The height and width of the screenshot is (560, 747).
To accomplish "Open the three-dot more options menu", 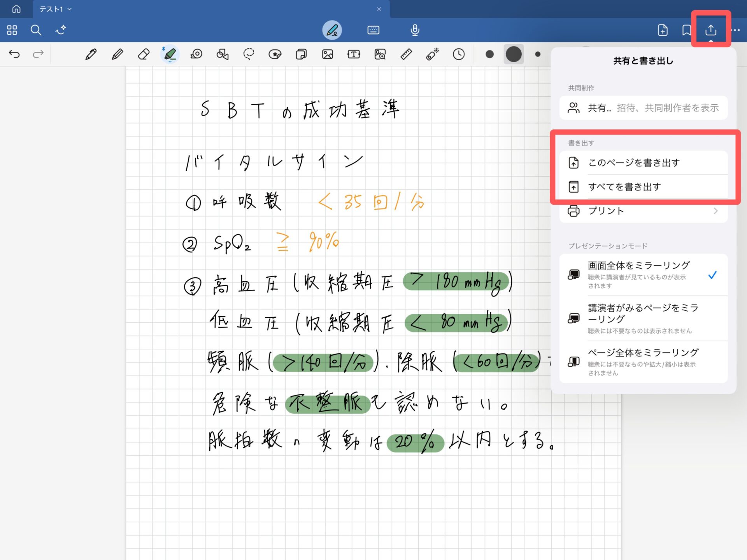I will 736,30.
